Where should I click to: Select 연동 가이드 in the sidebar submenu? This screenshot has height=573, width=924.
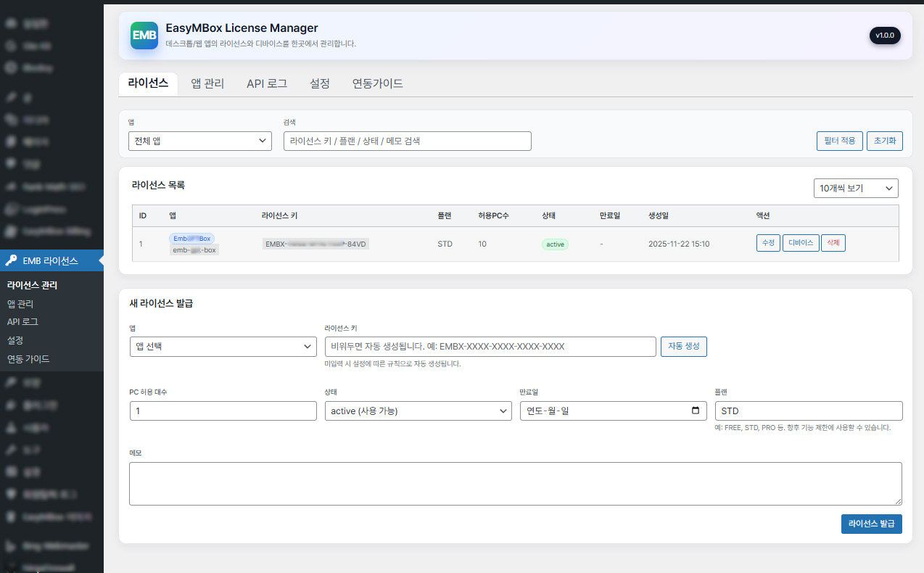[x=28, y=359]
